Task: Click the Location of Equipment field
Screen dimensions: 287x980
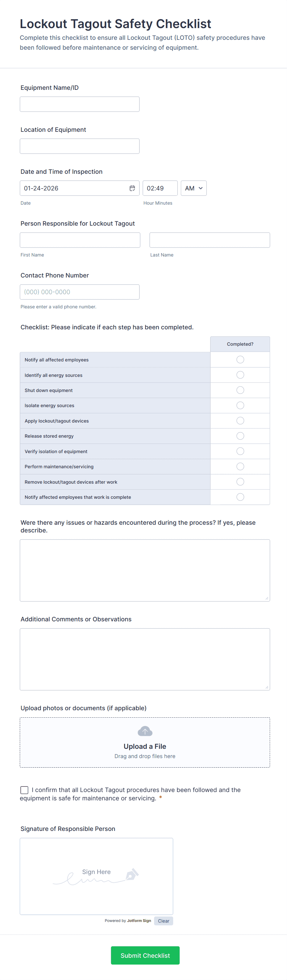Action: [79, 146]
